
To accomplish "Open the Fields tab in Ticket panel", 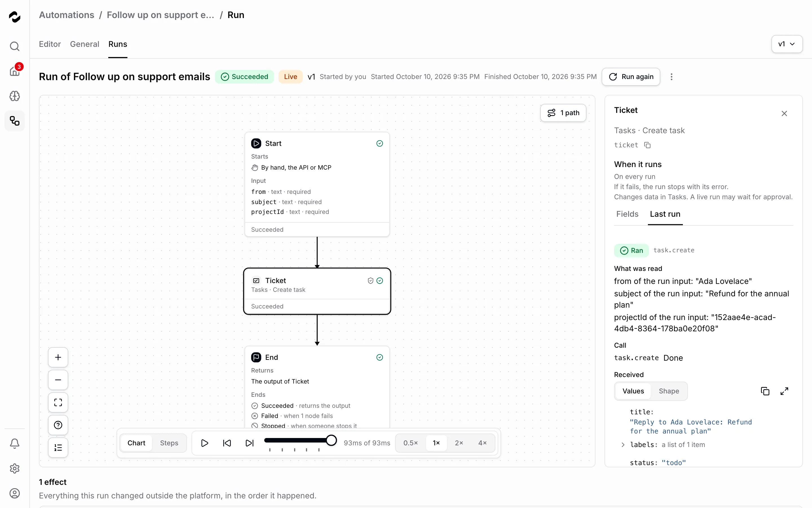I will pyautogui.click(x=627, y=214).
